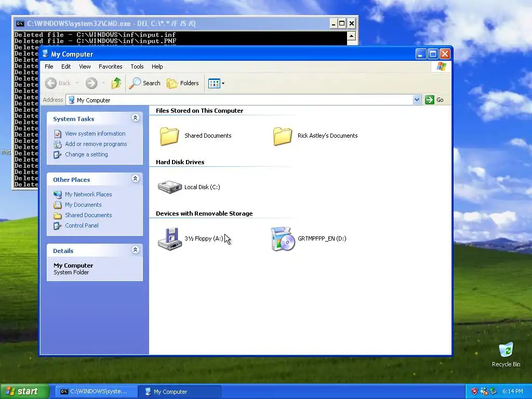Click the Rick Astley's Documents label
Screen dimensions: 532x399
[x=327, y=136]
